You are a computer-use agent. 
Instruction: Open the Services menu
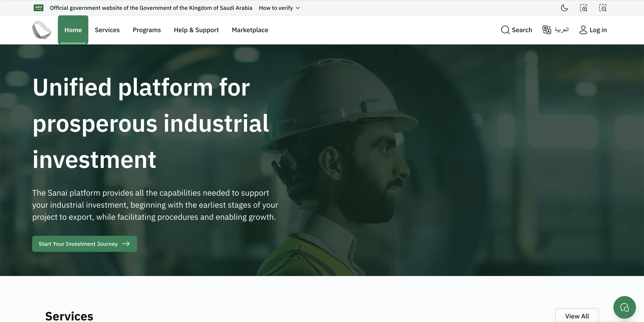point(107,30)
